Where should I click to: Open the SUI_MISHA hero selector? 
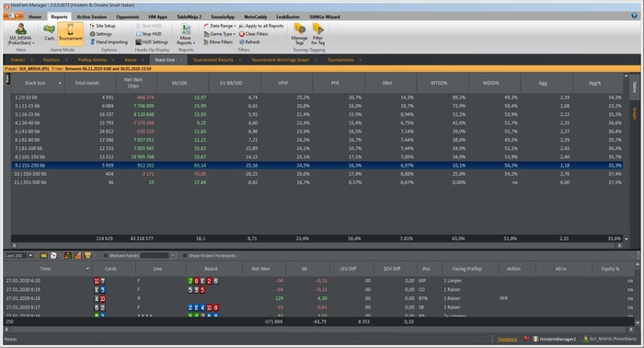20,34
